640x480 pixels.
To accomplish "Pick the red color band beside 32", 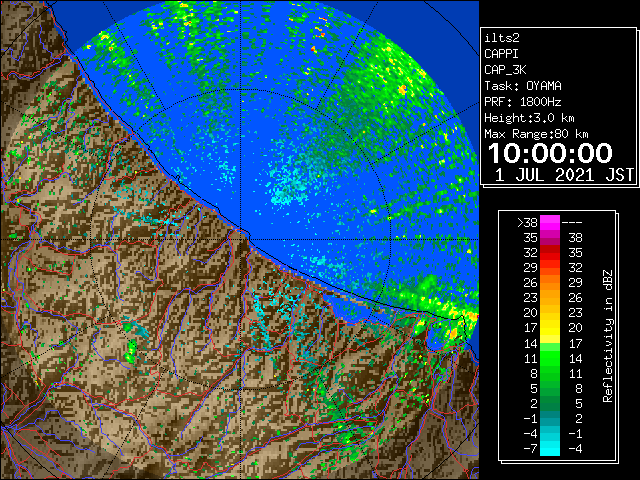I will click(550, 253).
